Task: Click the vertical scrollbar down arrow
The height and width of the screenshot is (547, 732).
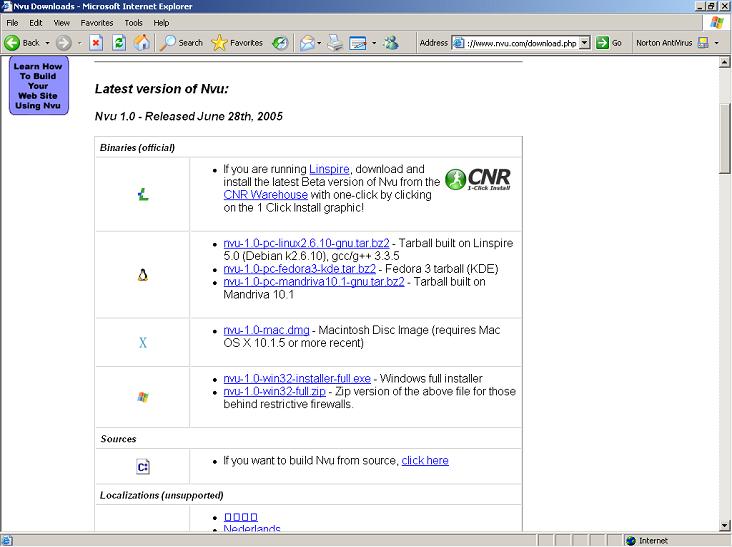Action: [725, 526]
